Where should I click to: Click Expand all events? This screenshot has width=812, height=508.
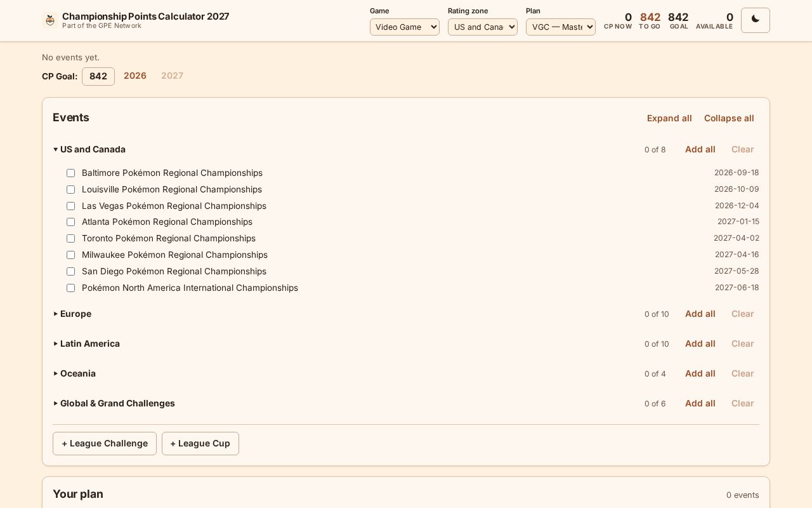click(x=669, y=118)
